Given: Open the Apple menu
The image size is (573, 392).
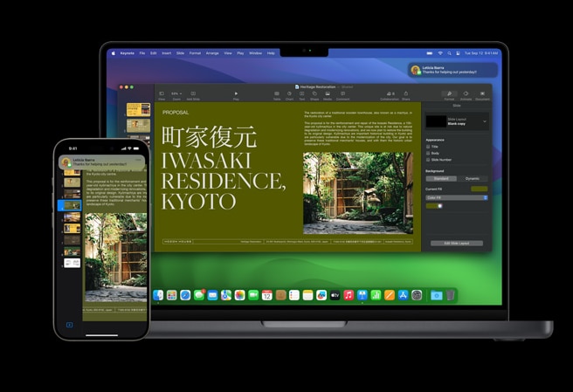Looking at the screenshot, I should coord(114,53).
